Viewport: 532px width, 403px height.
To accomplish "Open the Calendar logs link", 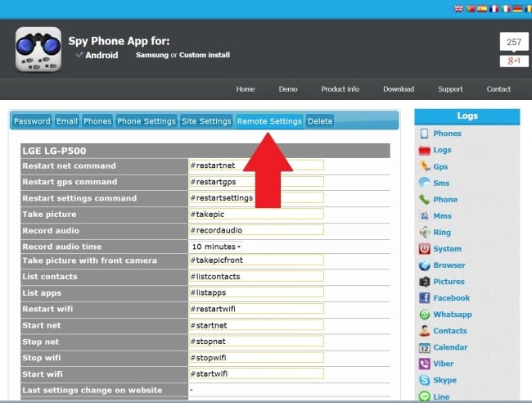I will [450, 347].
